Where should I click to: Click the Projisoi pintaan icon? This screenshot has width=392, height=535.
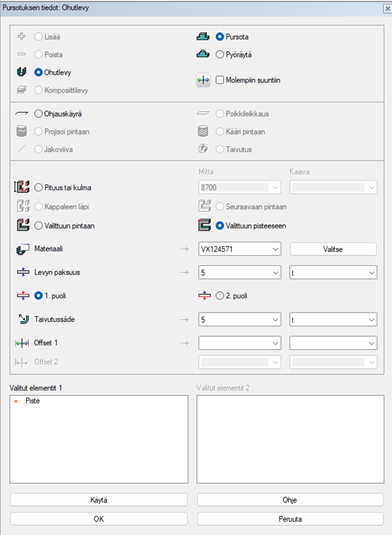[21, 131]
